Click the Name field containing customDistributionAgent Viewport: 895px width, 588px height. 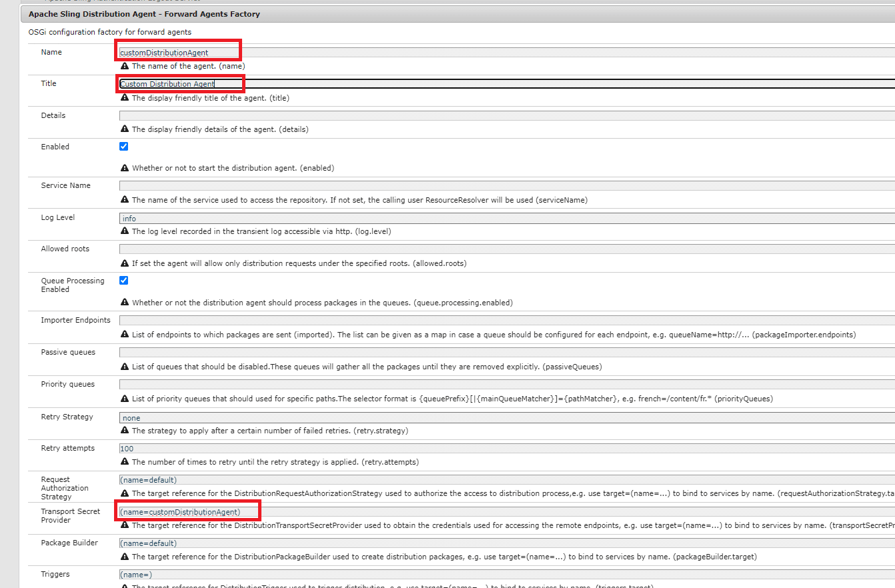[x=507, y=53]
